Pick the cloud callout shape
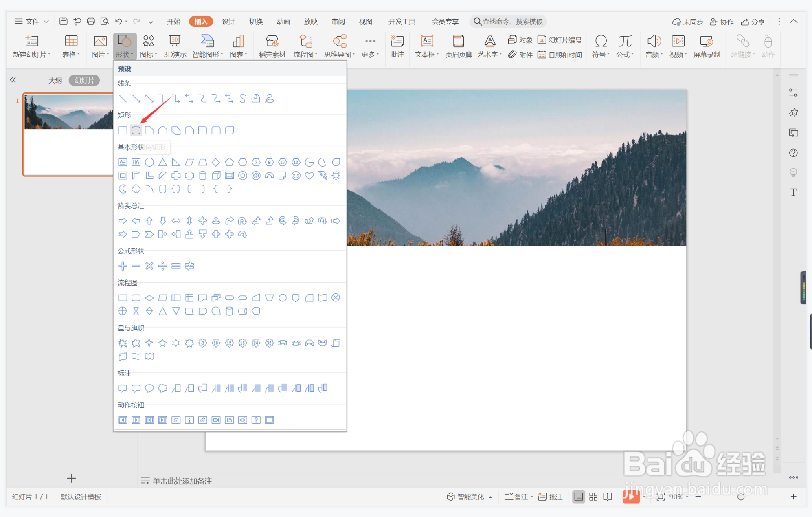Screen dimensions: 812x517 pos(162,388)
